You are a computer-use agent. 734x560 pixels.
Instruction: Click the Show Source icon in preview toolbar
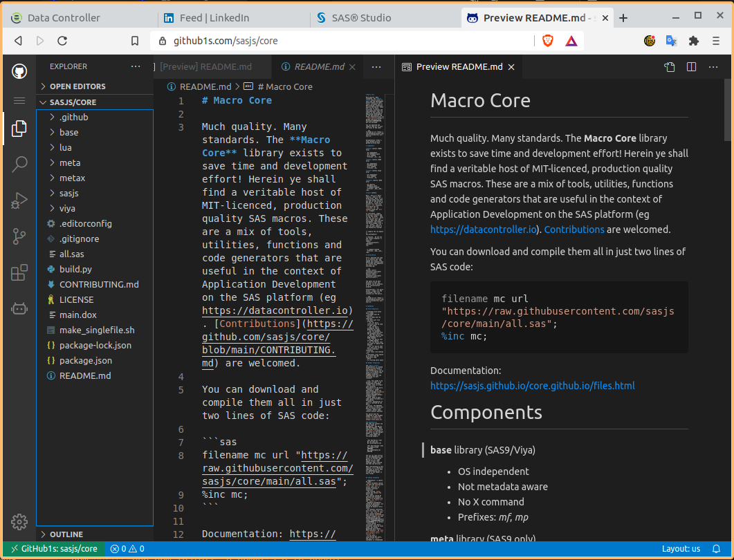(x=670, y=67)
